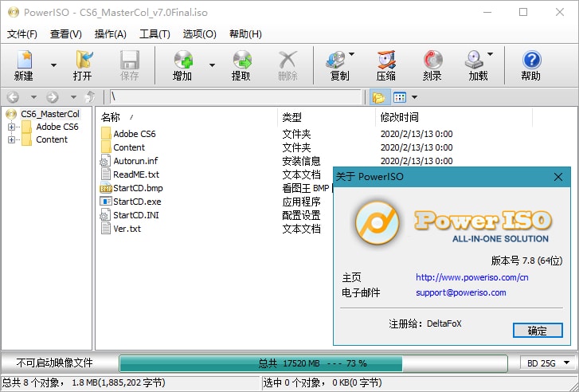Open the 文件(F) menu
579x392 pixels.
coord(22,34)
